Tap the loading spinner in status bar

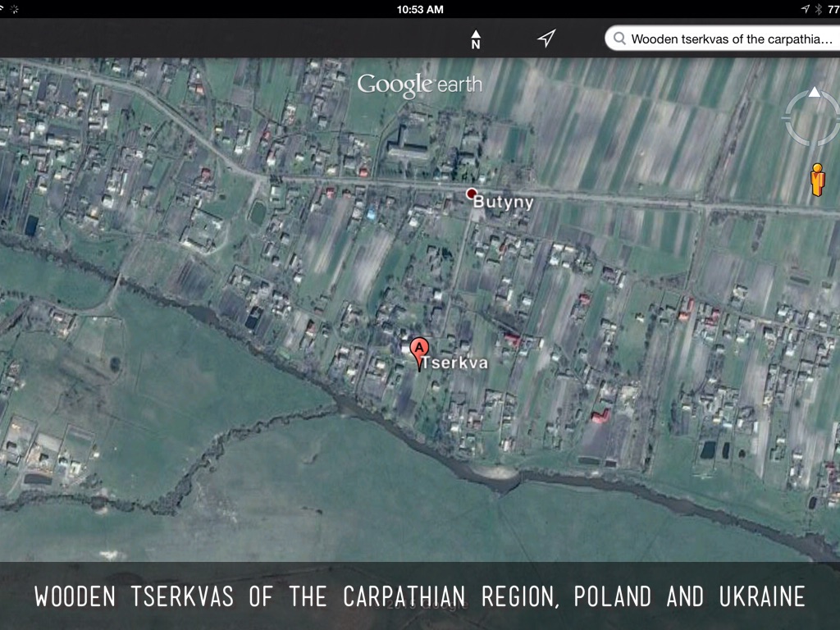click(x=15, y=9)
